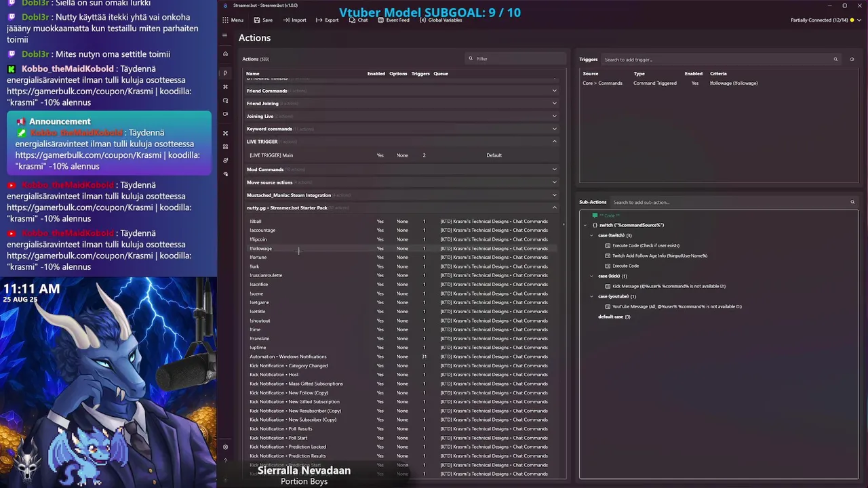Open the Menu grid icon in the toolbar
The height and width of the screenshot is (488, 868).
225,20
